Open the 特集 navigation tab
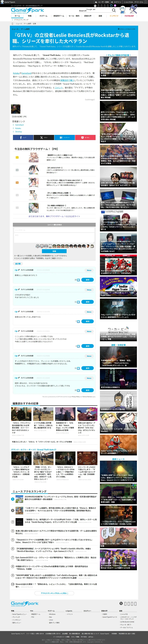 coord(30,16)
